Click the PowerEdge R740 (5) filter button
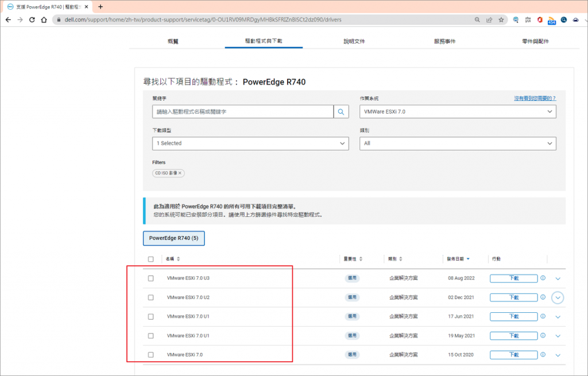This screenshot has width=588, height=376. pos(173,238)
